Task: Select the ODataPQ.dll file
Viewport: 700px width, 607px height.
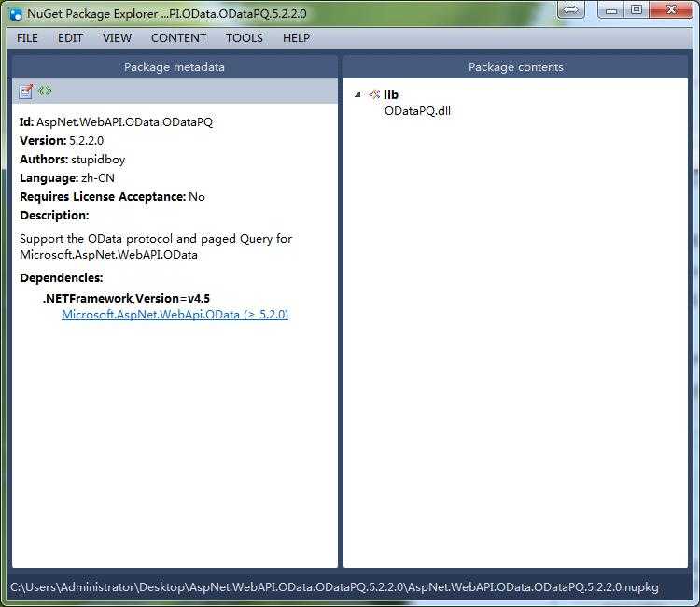Action: click(x=417, y=111)
